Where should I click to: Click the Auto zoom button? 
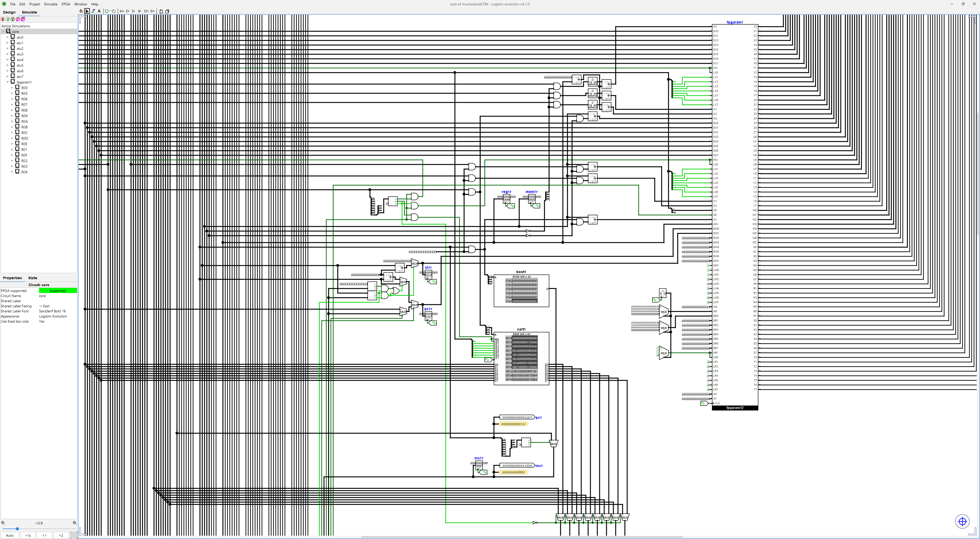tap(9, 535)
